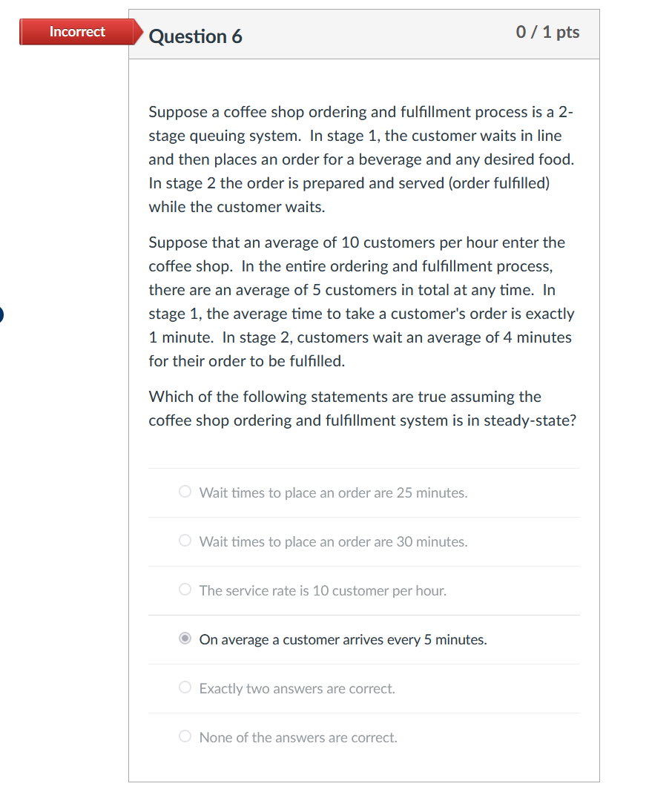Click inside the question card border area
The image size is (672, 792).
(363, 445)
